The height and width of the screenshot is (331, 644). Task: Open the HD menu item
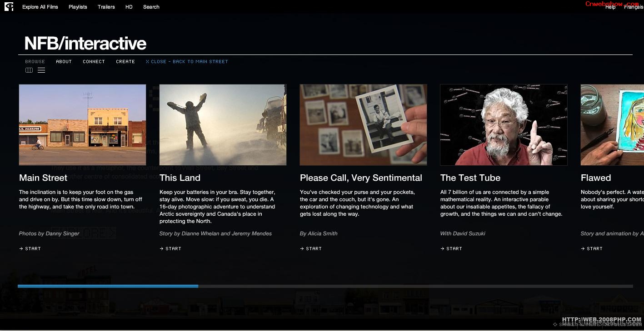(129, 7)
